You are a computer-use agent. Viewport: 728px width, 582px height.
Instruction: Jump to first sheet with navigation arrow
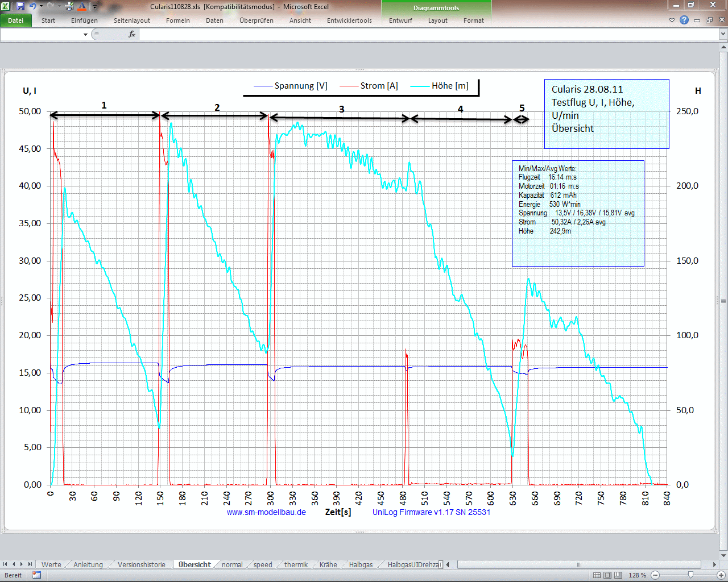(x=6, y=564)
